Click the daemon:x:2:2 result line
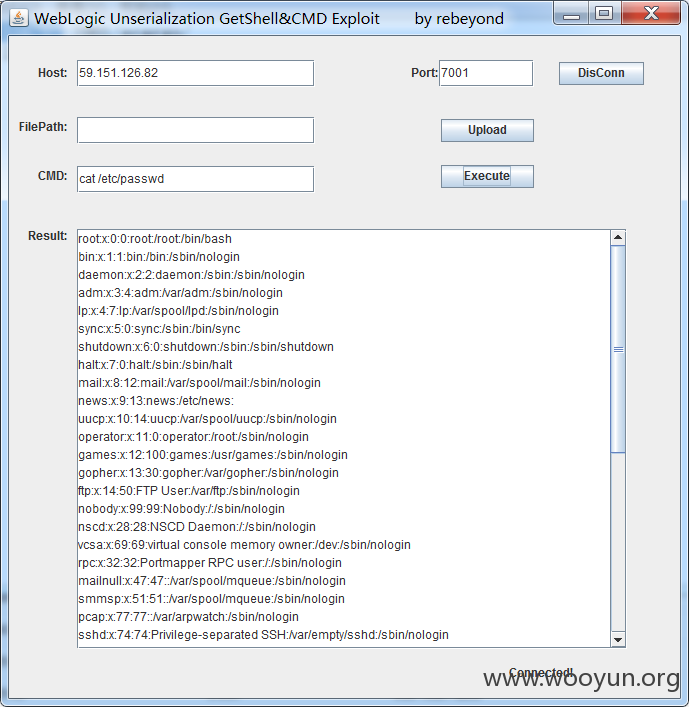Screen dimensions: 689x707 coord(191,275)
